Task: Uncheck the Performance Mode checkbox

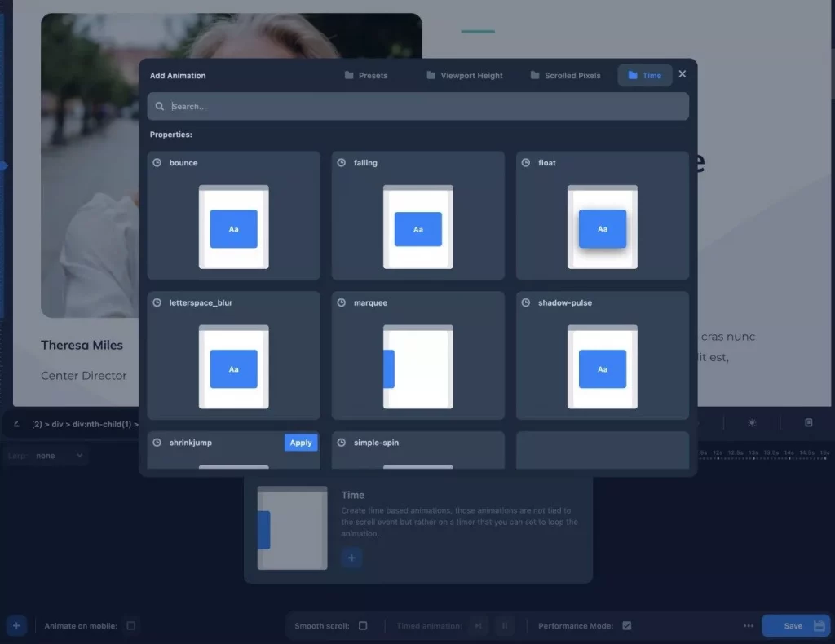Action: click(626, 626)
